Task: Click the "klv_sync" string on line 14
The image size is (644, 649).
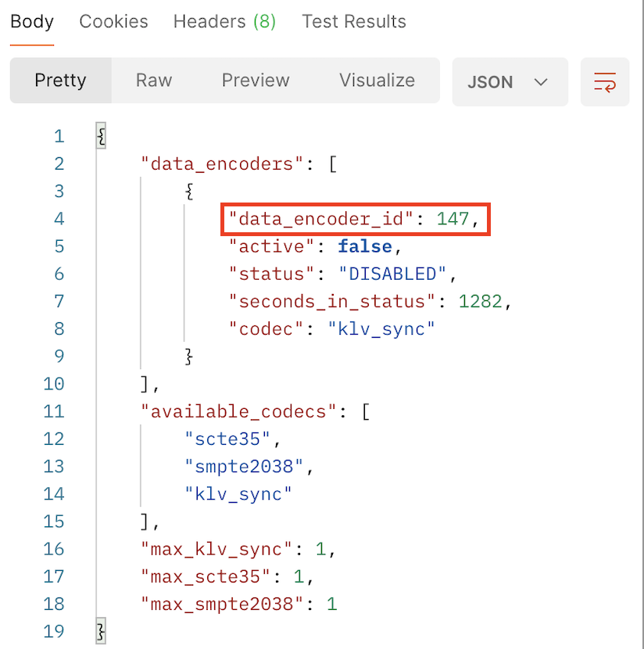Action: 238,495
